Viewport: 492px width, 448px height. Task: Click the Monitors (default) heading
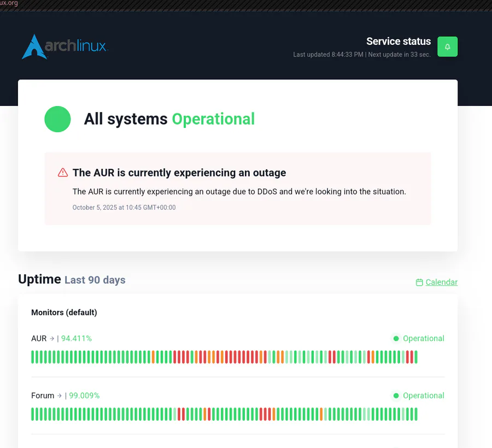[x=64, y=313]
